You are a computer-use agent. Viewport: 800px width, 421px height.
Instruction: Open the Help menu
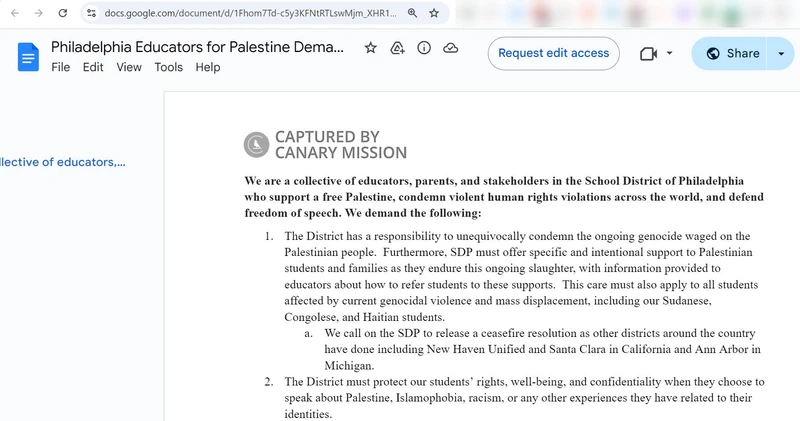tap(208, 67)
